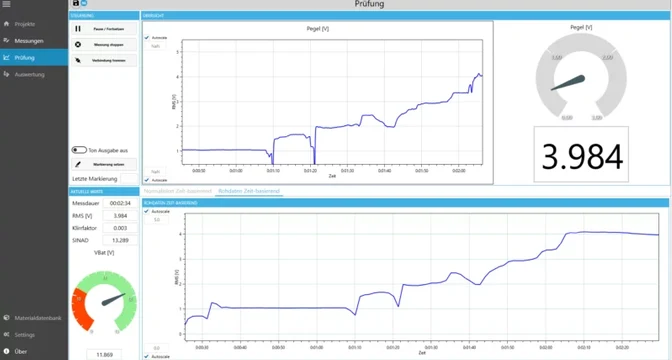This screenshot has width=672, height=360.
Task: Click the VBat [V] label above the gauge
Action: (x=104, y=253)
